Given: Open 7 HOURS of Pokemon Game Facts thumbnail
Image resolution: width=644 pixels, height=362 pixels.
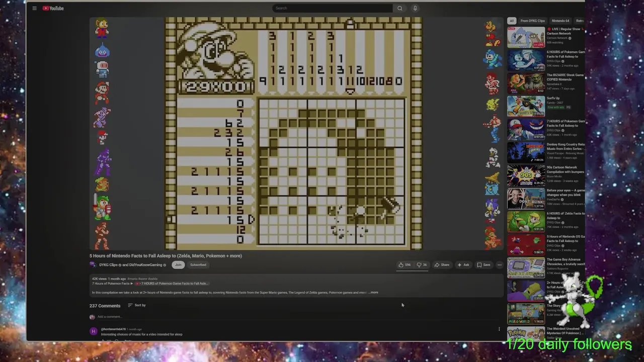Looking at the screenshot, I should click(x=526, y=130).
